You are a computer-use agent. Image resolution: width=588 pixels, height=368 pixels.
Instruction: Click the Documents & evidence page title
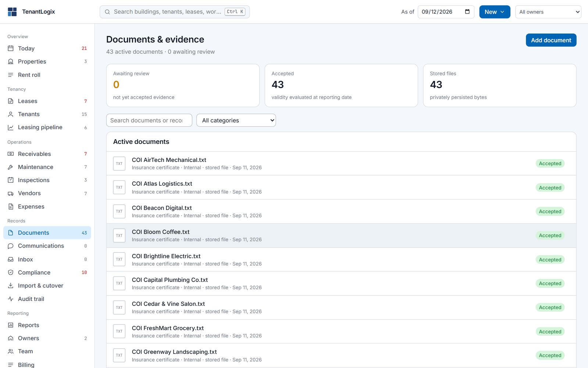(155, 39)
